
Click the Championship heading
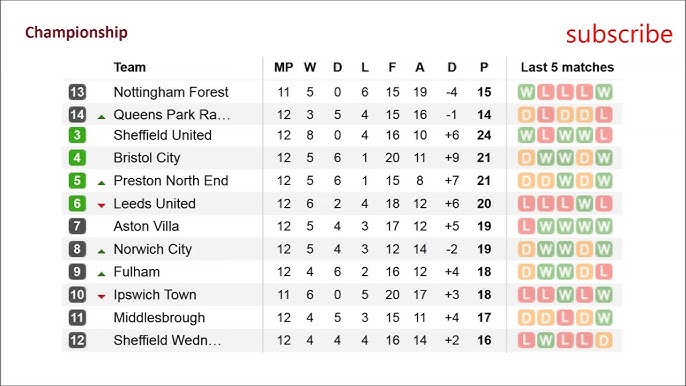click(76, 32)
